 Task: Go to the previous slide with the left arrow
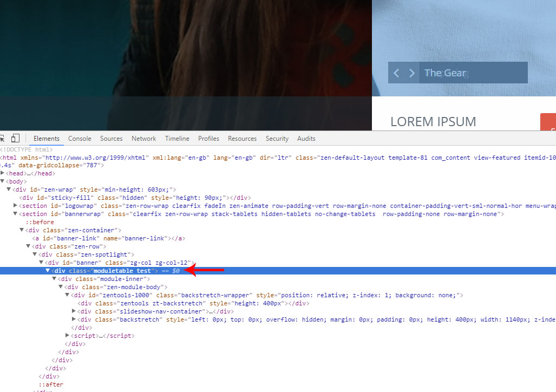tap(396, 73)
